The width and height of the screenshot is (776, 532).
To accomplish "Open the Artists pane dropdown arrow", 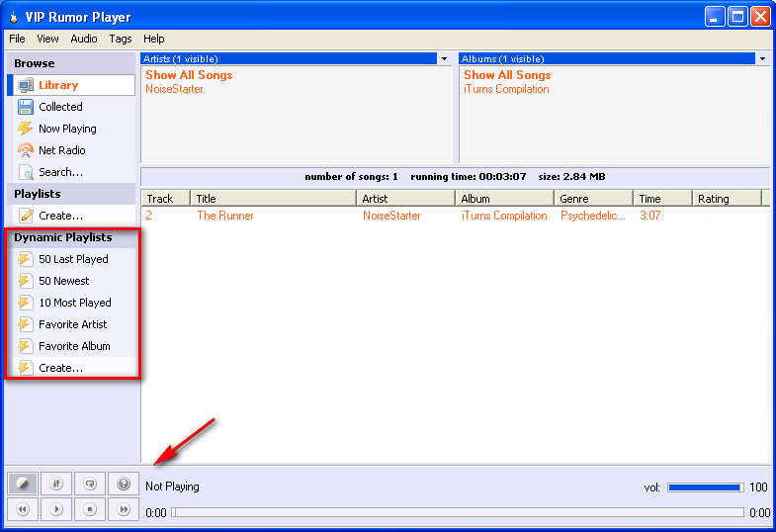I will tap(445, 59).
